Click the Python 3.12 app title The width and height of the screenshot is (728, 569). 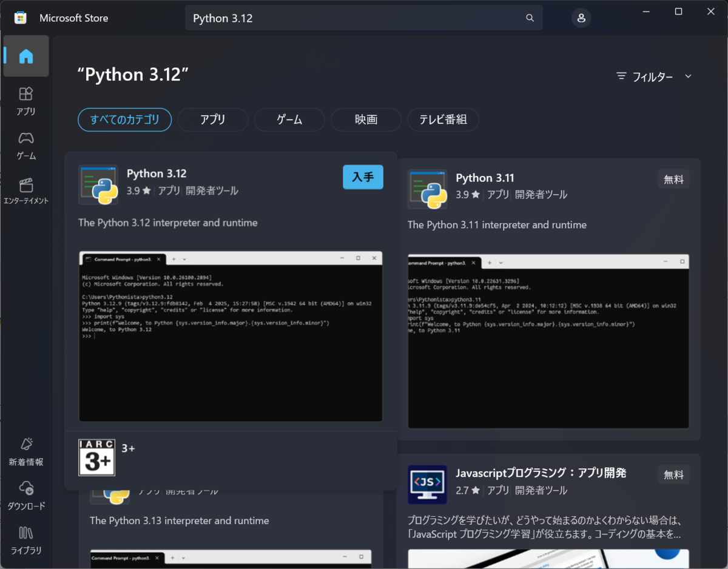[x=157, y=173]
